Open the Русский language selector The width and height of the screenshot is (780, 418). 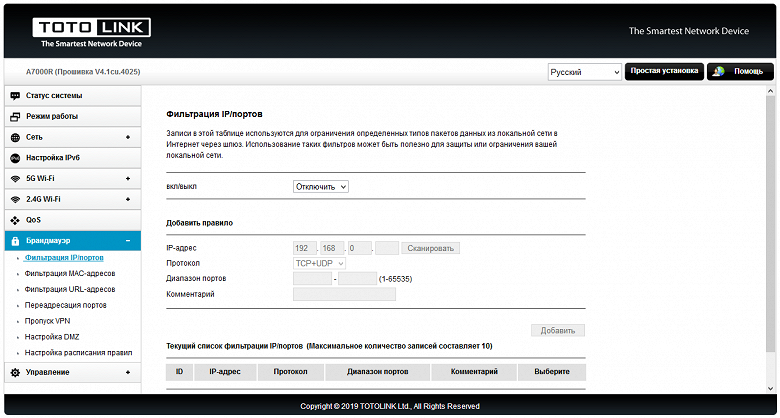tap(585, 73)
